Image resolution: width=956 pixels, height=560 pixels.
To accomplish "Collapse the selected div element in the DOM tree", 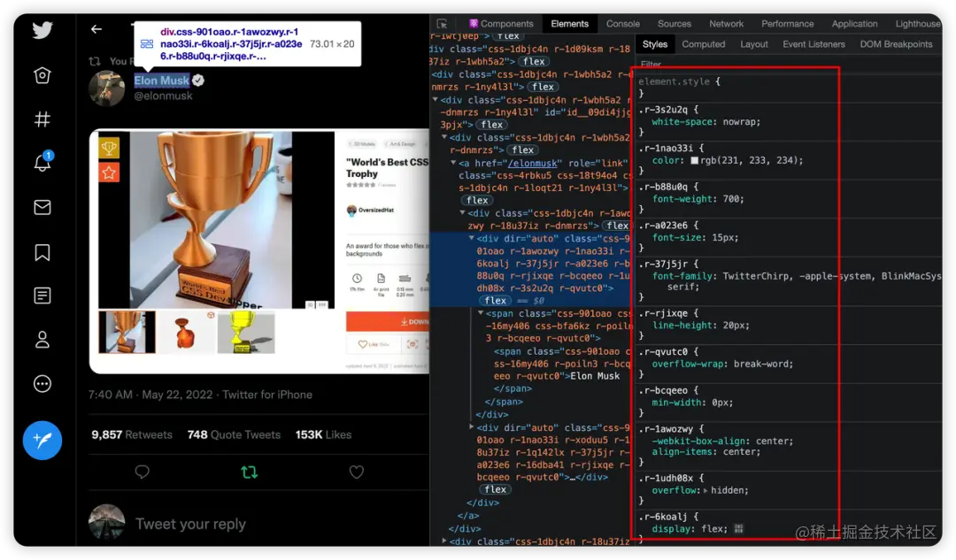I will 470,238.
